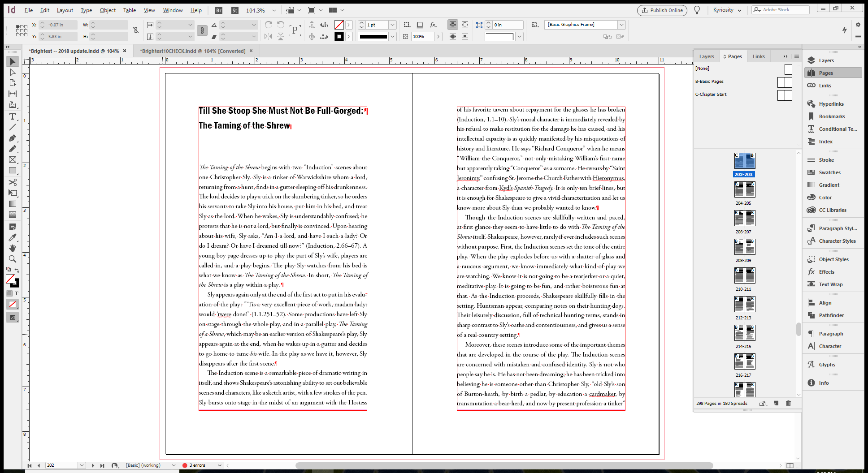Toggle split layout view icon
868x473 pixels.
(x=790, y=465)
